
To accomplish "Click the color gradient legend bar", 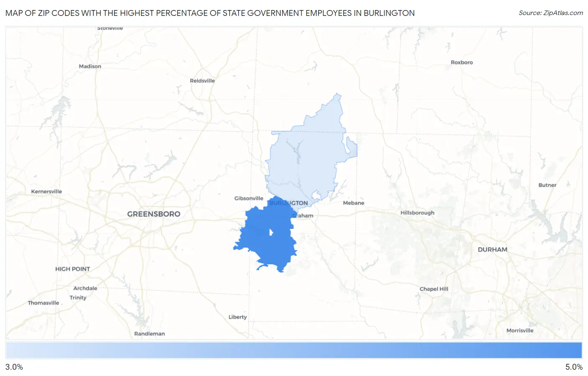I will point(294,350).
